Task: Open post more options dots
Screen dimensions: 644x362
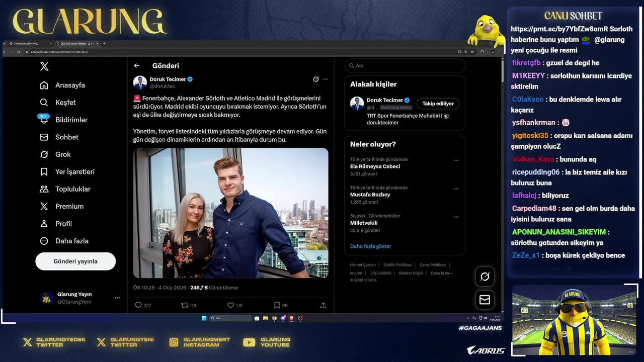Action: 325,79
